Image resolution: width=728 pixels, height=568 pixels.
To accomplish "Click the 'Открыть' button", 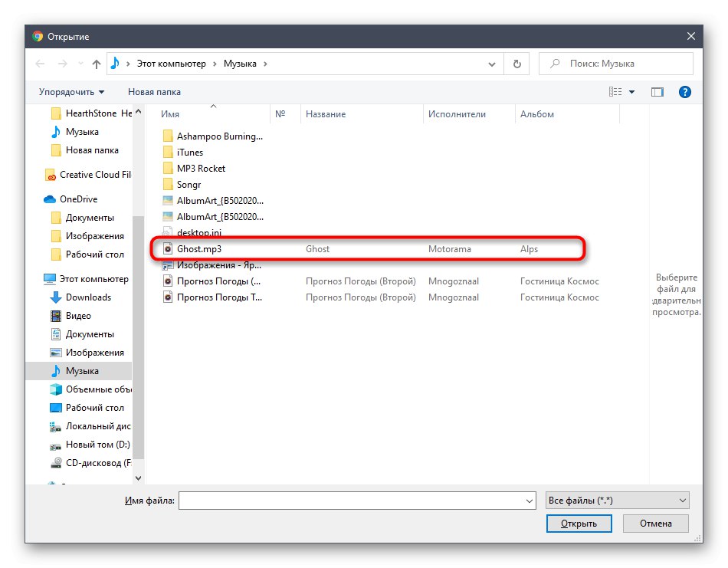I will point(579,524).
